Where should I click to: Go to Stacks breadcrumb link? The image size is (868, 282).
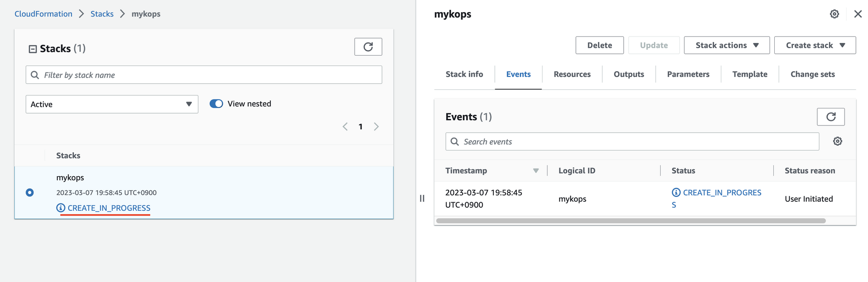click(x=102, y=14)
